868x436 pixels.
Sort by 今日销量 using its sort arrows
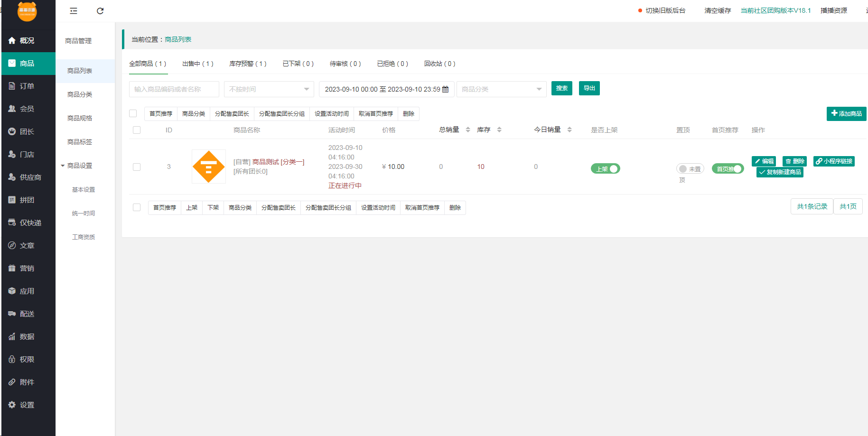pos(569,130)
